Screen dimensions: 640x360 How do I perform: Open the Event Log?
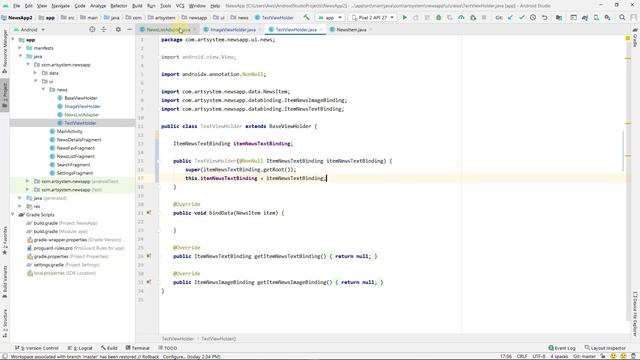click(562, 348)
